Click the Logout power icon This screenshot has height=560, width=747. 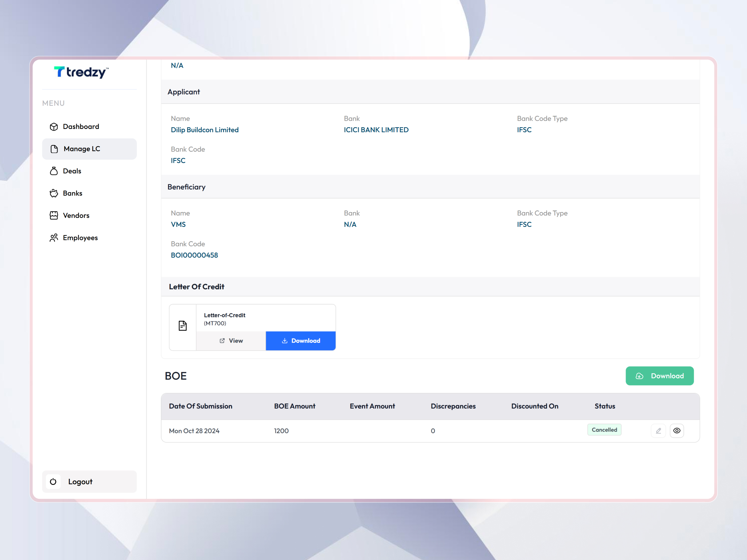pos(53,482)
